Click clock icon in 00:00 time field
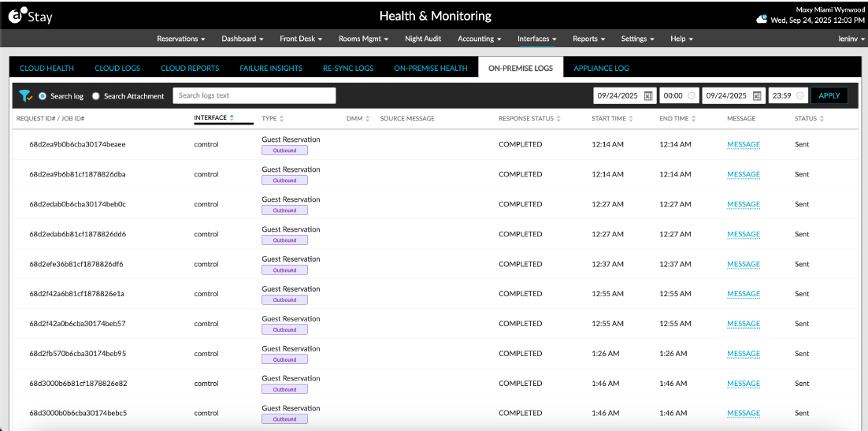Image resolution: width=868 pixels, height=431 pixels. point(691,96)
